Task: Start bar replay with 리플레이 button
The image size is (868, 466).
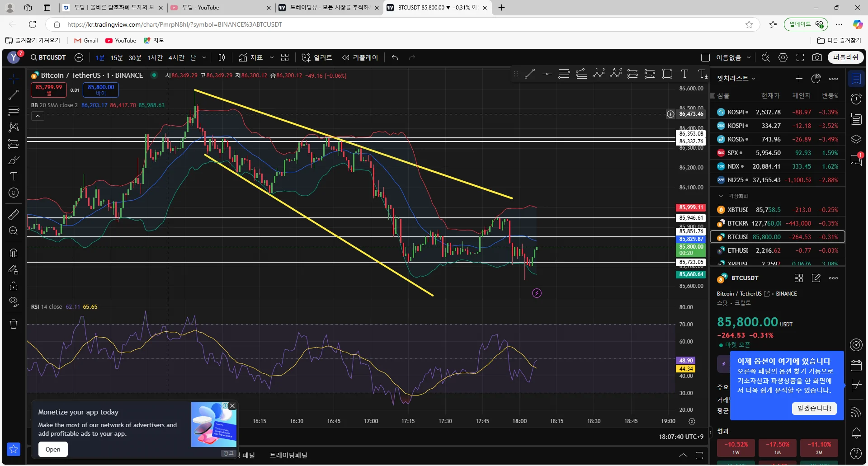Action: (x=360, y=57)
